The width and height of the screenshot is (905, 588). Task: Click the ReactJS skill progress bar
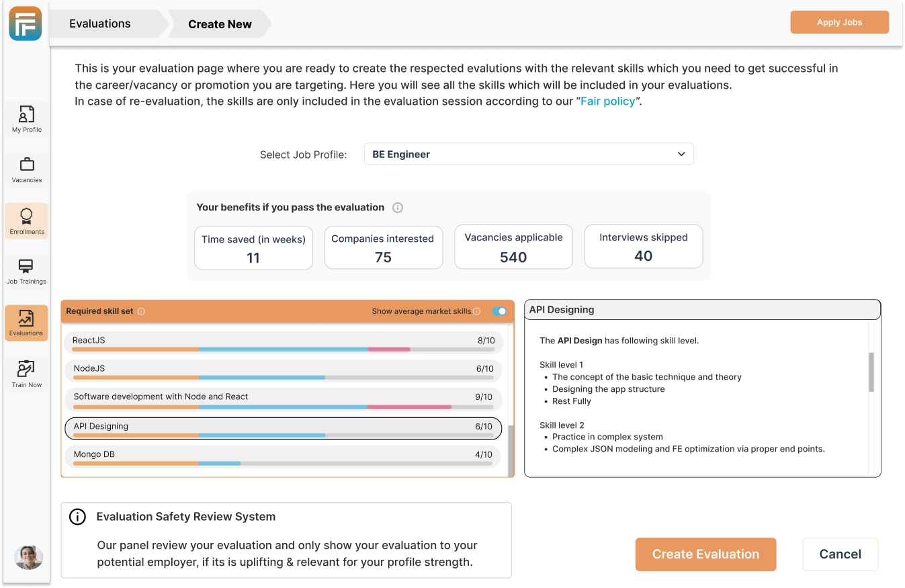click(x=283, y=349)
